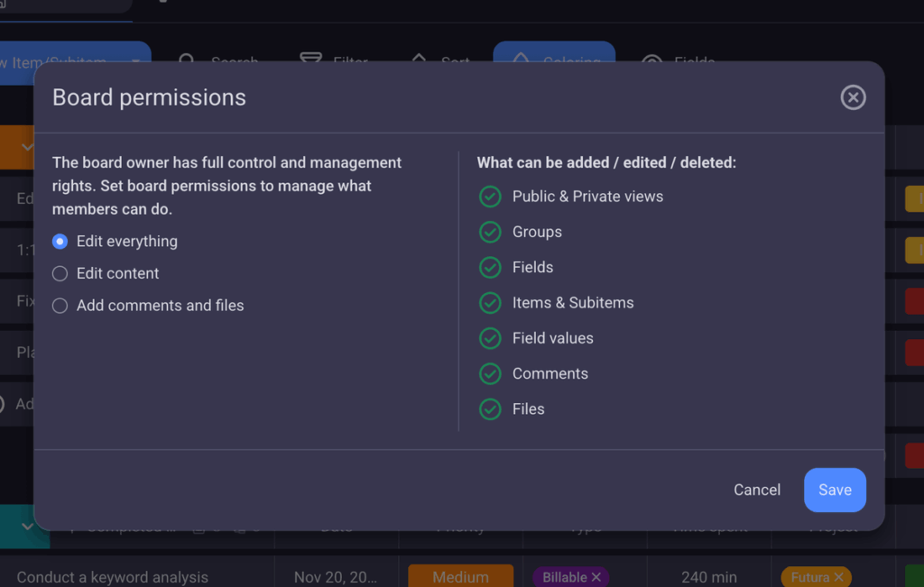Open the Sort menu in the toolbar

[419, 60]
